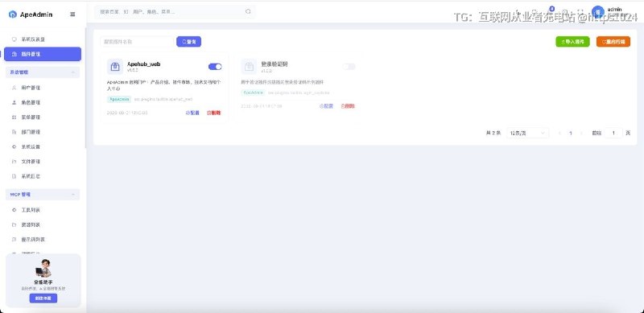Screen dimensions: 644x313
Task: Open 工具列表 under MCP 管理
Action: (x=43, y=210)
